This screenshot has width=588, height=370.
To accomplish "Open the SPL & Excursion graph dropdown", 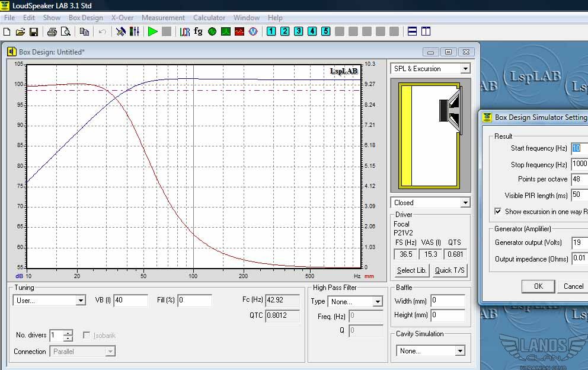I will tap(465, 69).
